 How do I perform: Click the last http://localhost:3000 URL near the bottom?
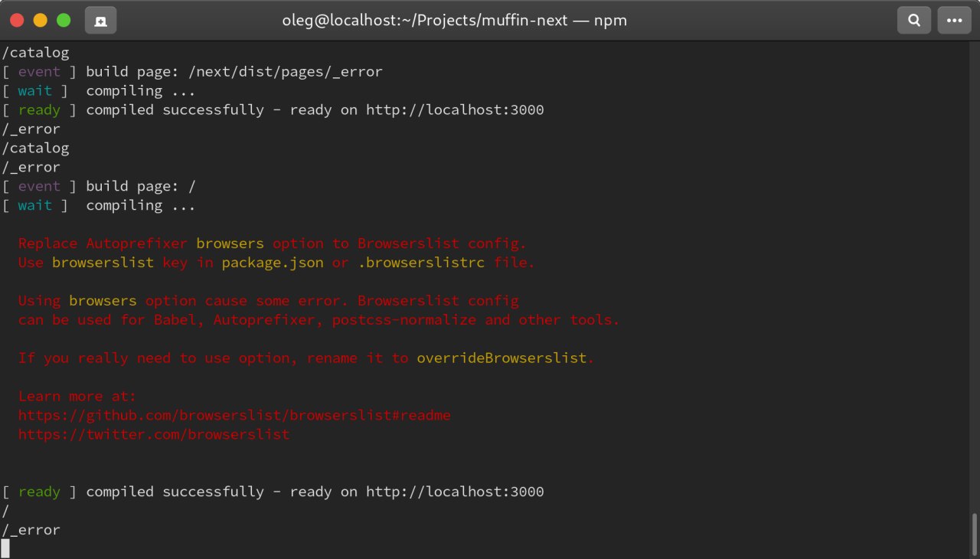click(x=455, y=492)
